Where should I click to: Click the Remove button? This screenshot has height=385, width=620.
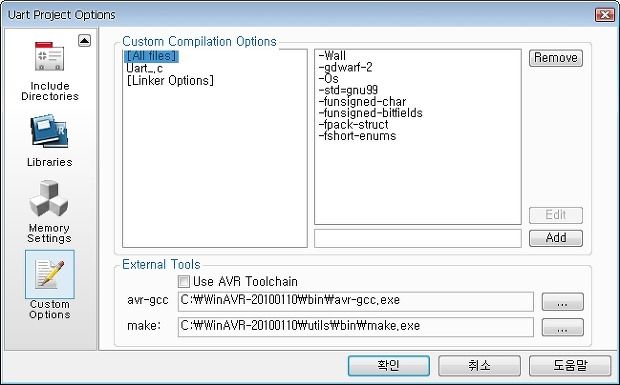coord(556,58)
